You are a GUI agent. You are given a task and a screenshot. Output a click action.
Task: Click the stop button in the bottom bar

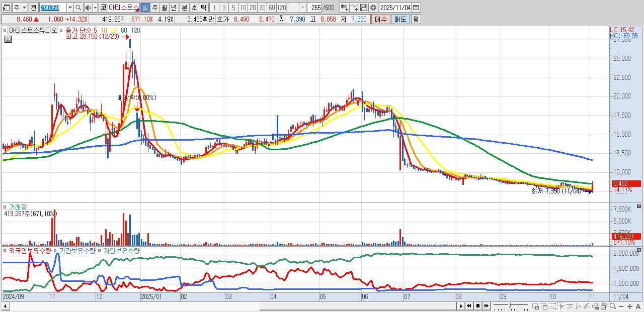click(x=478, y=306)
